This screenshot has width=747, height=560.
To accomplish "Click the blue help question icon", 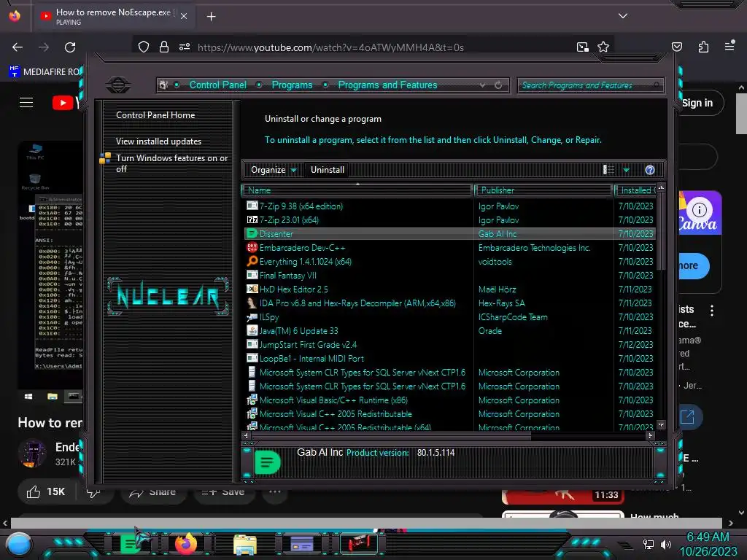I will point(650,170).
